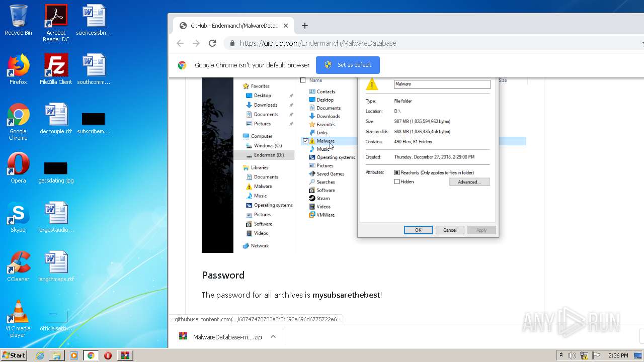View site security lock info
Image resolution: width=644 pixels, height=362 pixels.
[x=232, y=43]
